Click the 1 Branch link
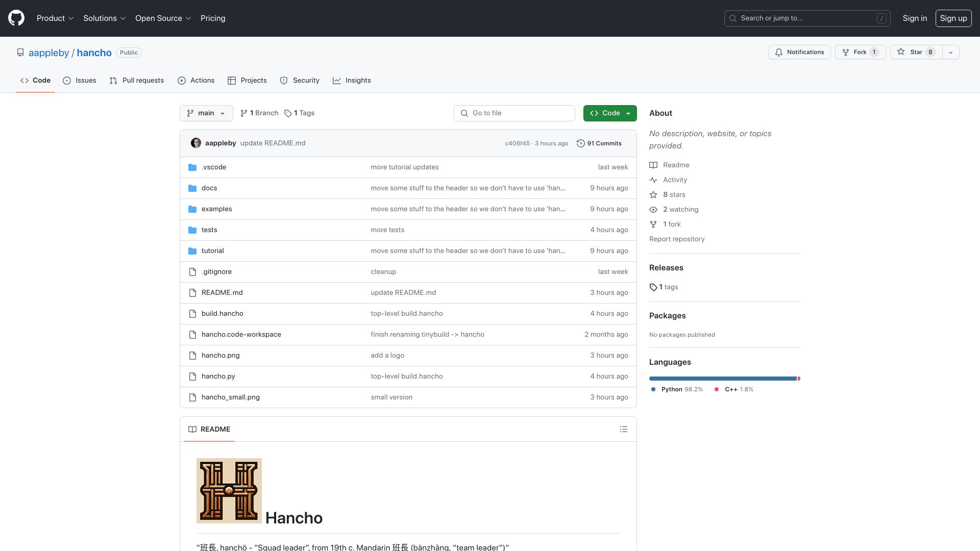Image resolution: width=980 pixels, height=551 pixels. pyautogui.click(x=259, y=113)
